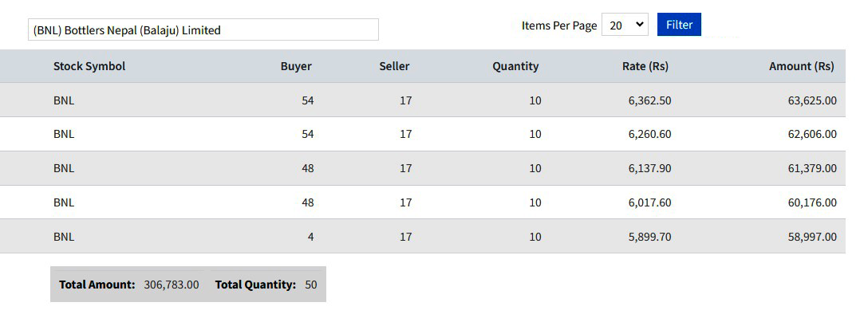
Task: Sort by the Rate (Rs) column header
Action: pyautogui.click(x=645, y=66)
